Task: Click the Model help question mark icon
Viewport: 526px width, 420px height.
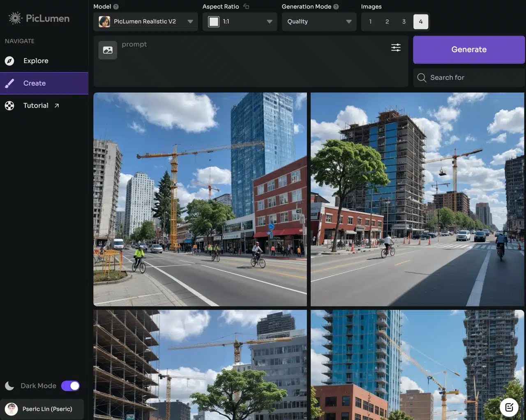Action: 116,7
